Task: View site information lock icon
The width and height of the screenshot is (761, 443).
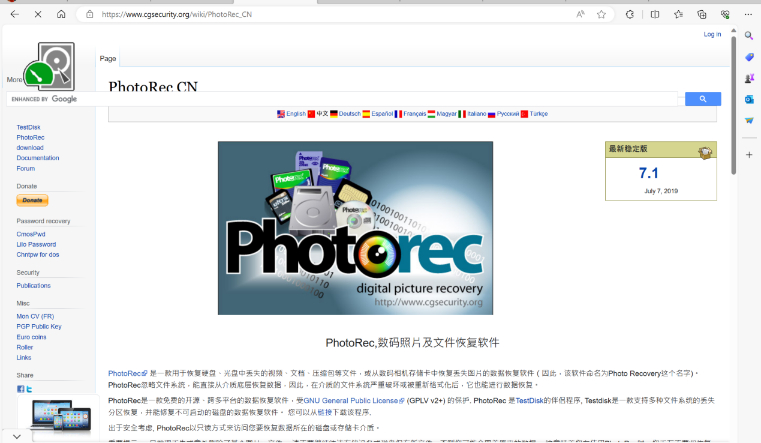Action: click(89, 14)
